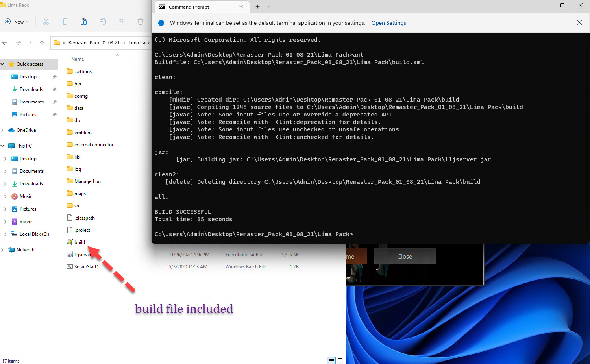
Task: Expand Documents under This PC
Action: pyautogui.click(x=5, y=171)
